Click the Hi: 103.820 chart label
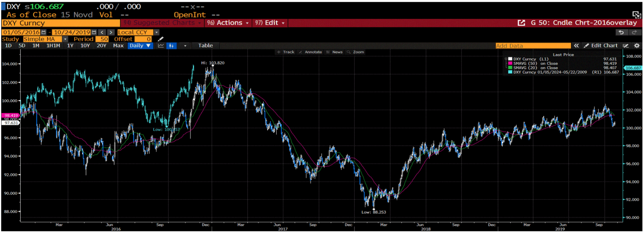This screenshot has height=234, width=644. 213,62
